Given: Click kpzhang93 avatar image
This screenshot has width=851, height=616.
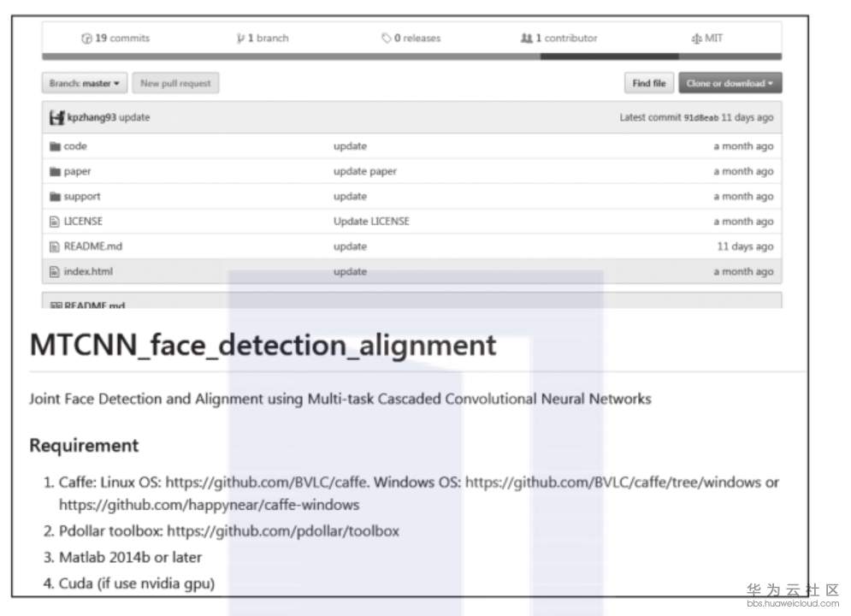Looking at the screenshot, I should click(57, 117).
